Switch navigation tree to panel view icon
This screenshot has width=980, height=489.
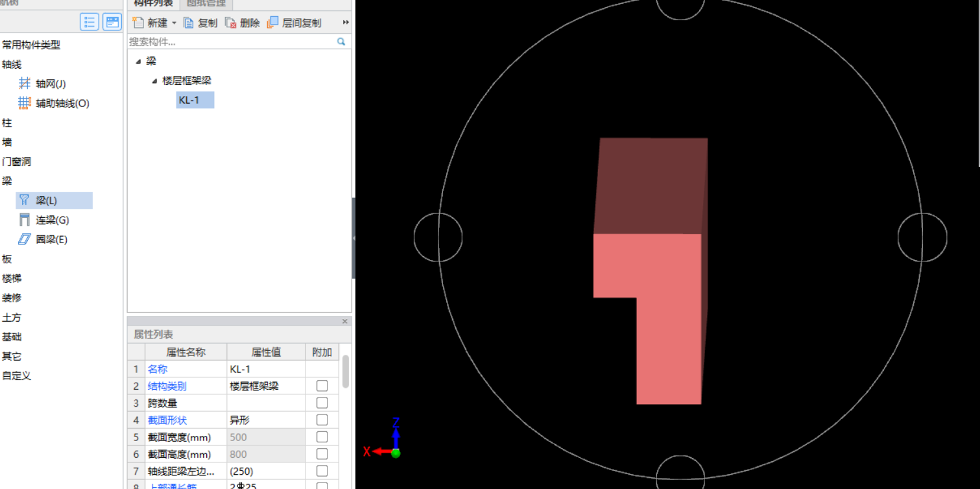[x=112, y=22]
